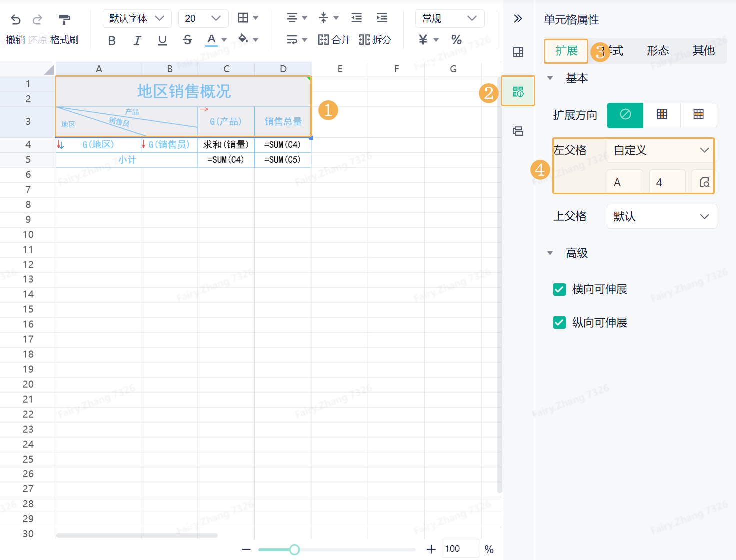Open the font color dropdown arrow
This screenshot has height=560, width=736.
pyautogui.click(x=224, y=40)
